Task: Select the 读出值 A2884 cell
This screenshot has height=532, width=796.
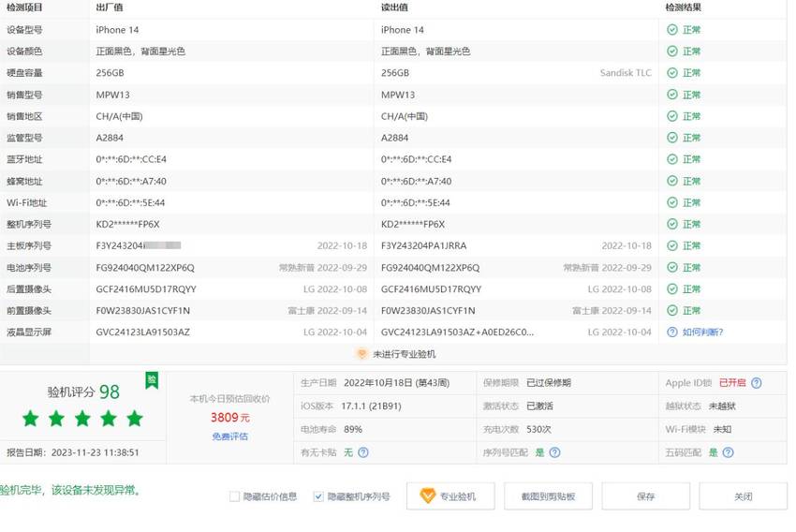Action: [395, 138]
